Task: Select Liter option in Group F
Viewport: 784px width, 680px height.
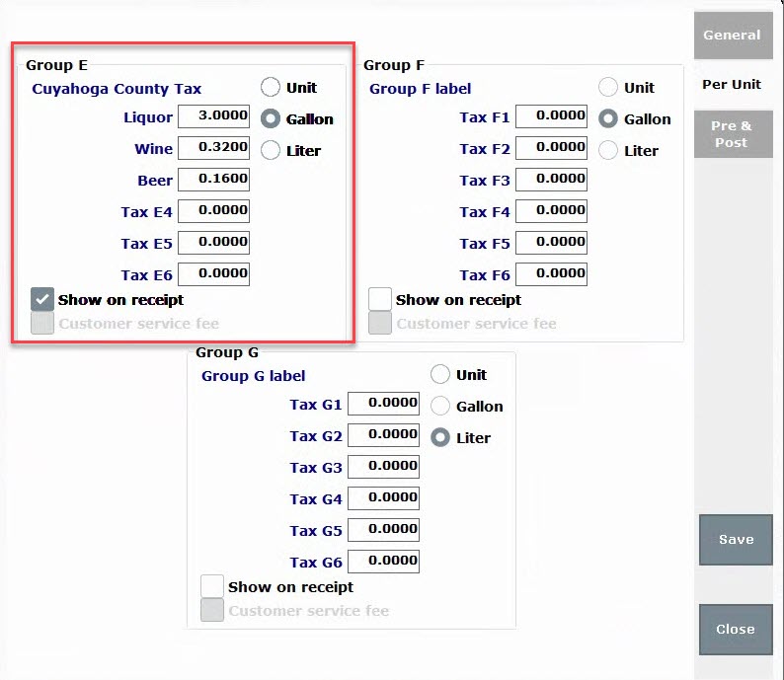Action: coord(608,150)
